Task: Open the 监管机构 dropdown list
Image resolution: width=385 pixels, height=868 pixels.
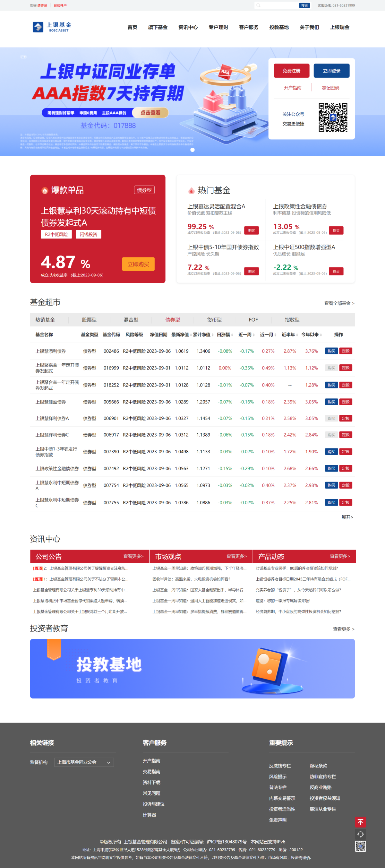Action: point(84,762)
